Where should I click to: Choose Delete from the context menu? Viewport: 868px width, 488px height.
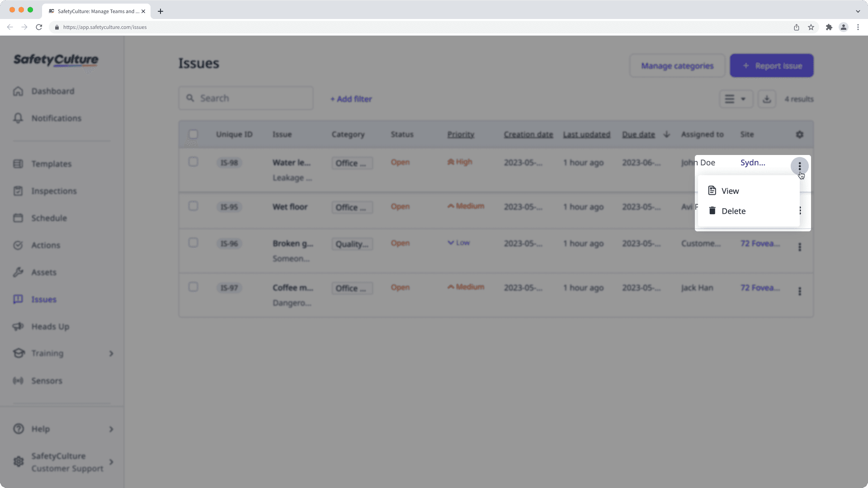(x=733, y=211)
